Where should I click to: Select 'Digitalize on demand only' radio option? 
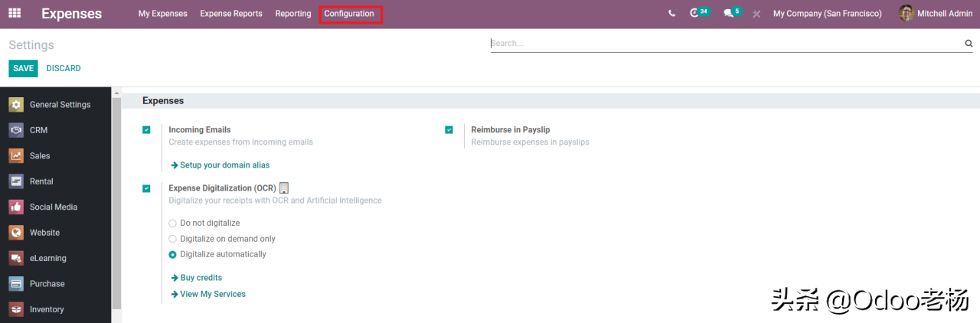(172, 239)
